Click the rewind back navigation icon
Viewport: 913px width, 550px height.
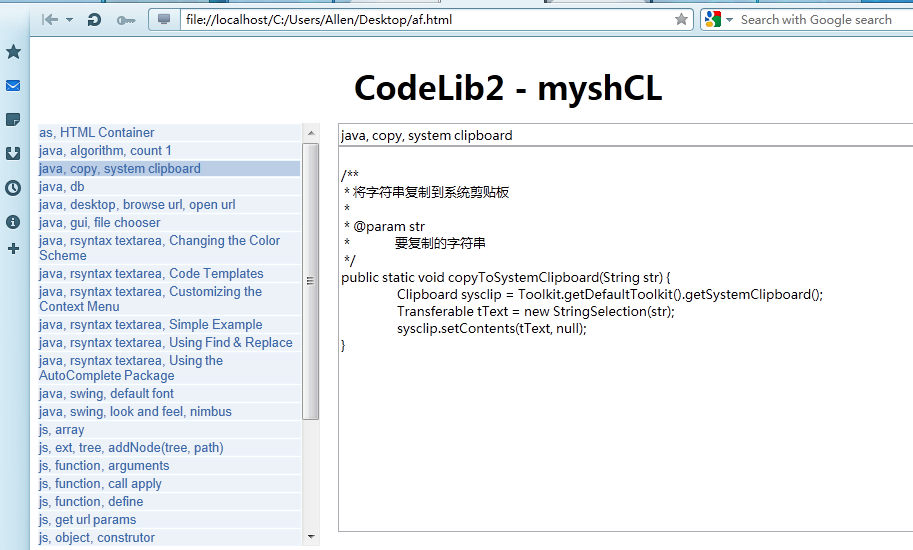[50, 20]
